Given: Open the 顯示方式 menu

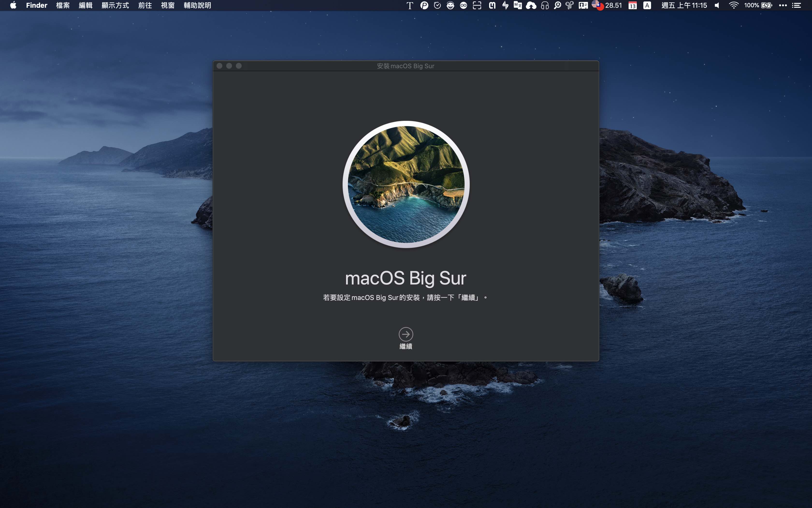Looking at the screenshot, I should pos(116,5).
